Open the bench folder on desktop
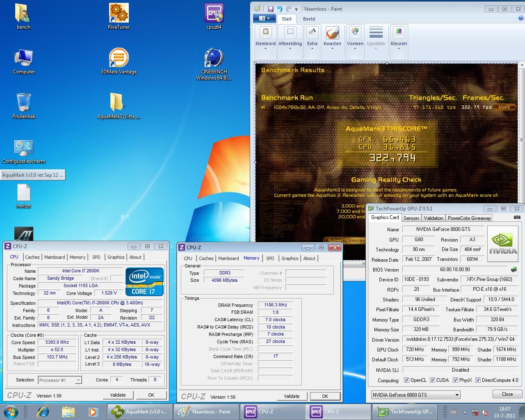The height and width of the screenshot is (420, 525). tap(23, 16)
